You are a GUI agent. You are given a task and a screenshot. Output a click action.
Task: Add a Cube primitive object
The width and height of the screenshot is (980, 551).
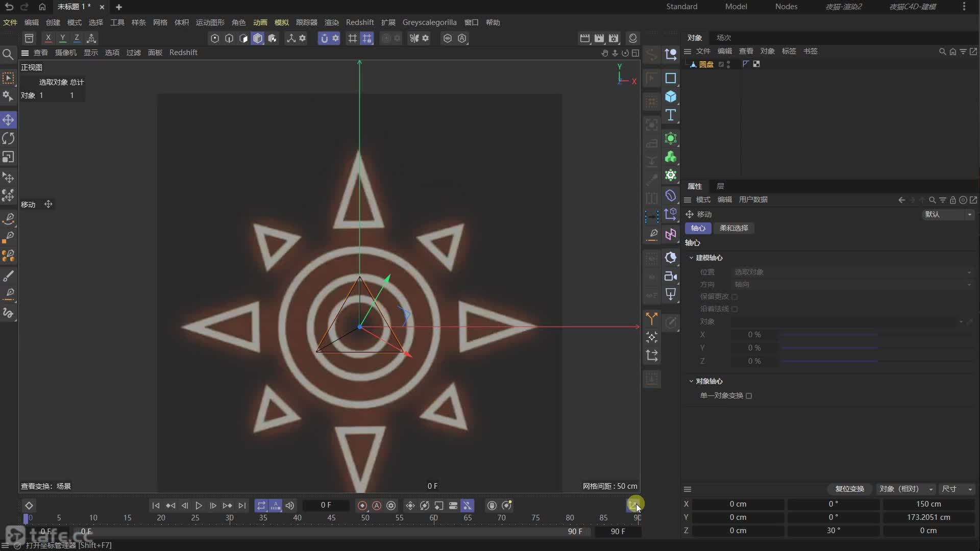click(x=671, y=96)
